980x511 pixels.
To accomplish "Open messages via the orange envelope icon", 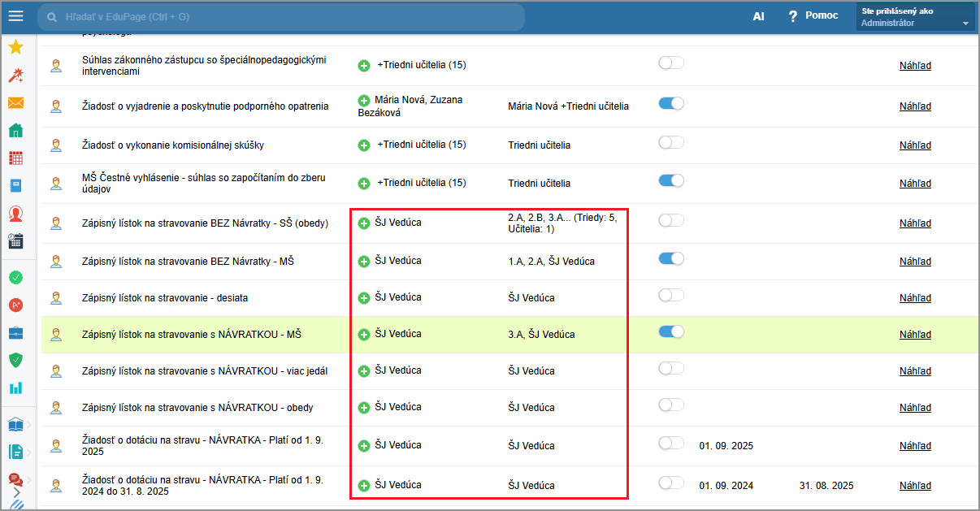I will pos(15,103).
